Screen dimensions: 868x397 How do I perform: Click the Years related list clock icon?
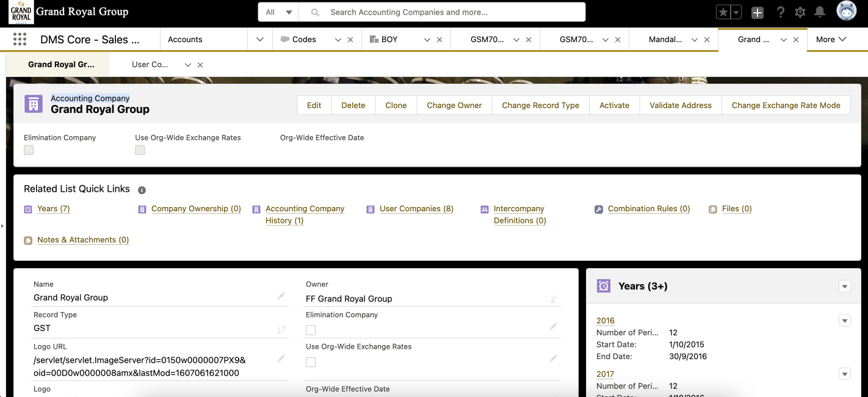[604, 286]
